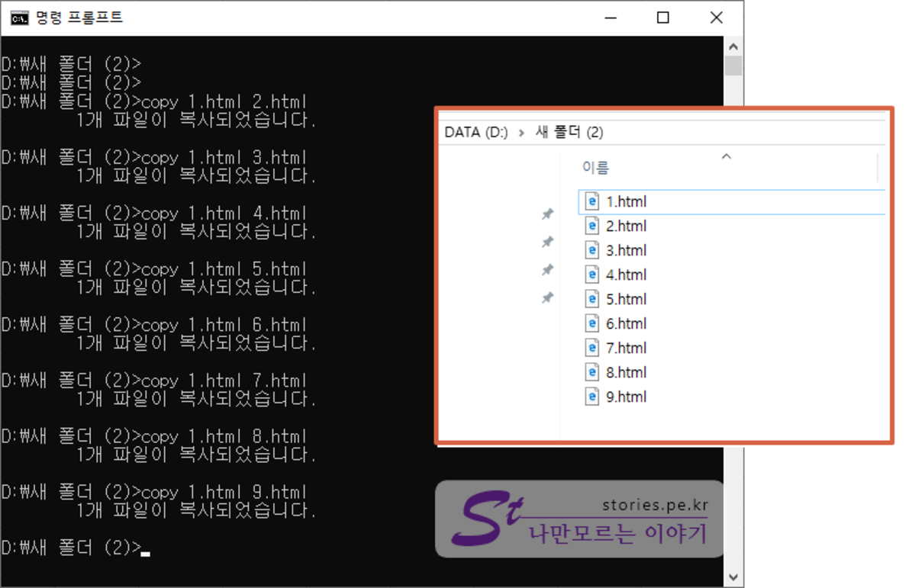
Task: Click the Command Prompt vertical scrollbar thumb
Action: 733,66
